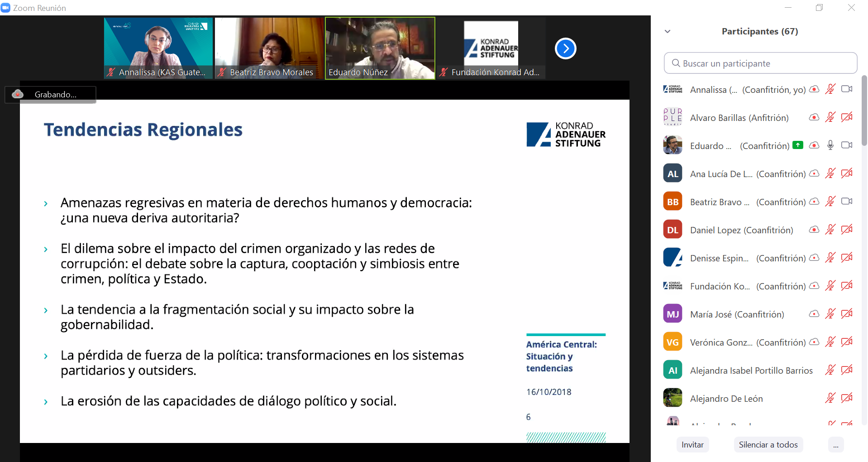The height and width of the screenshot is (462, 868).
Task: Click Alvaro Barillas' PURPLE avatar
Action: coord(672,117)
